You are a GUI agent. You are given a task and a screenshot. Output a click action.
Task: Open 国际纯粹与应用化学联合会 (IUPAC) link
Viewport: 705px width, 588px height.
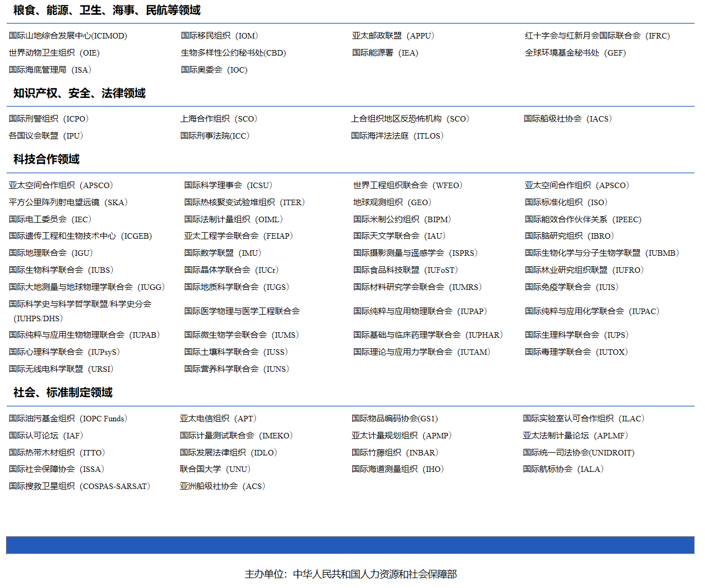[592, 311]
